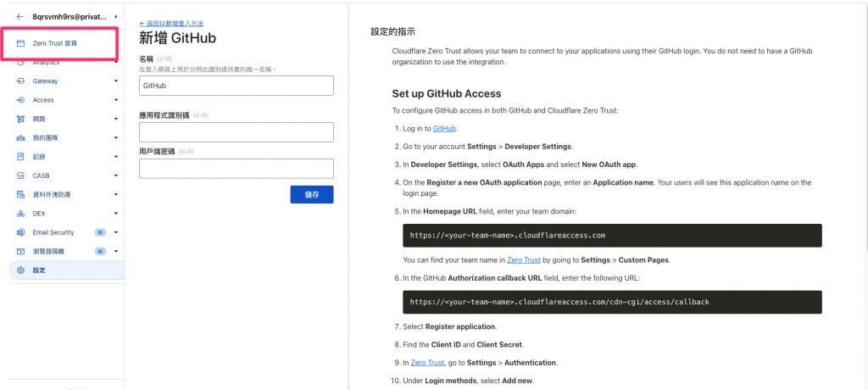The image size is (868, 390).
Task: Click the Homepage URL code block
Action: click(x=612, y=236)
